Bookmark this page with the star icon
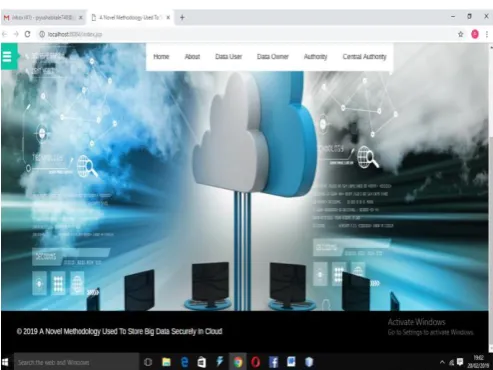This screenshot has width=493, height=370. click(x=461, y=34)
